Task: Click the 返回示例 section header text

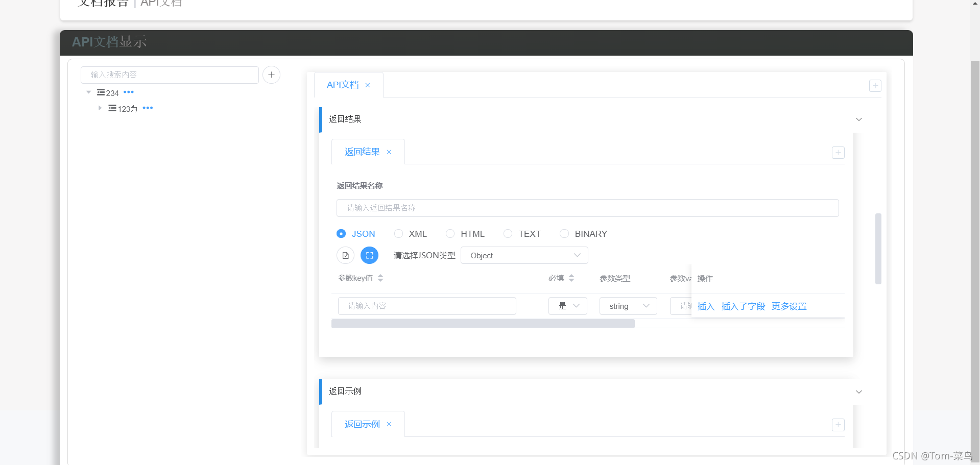Action: [345, 391]
